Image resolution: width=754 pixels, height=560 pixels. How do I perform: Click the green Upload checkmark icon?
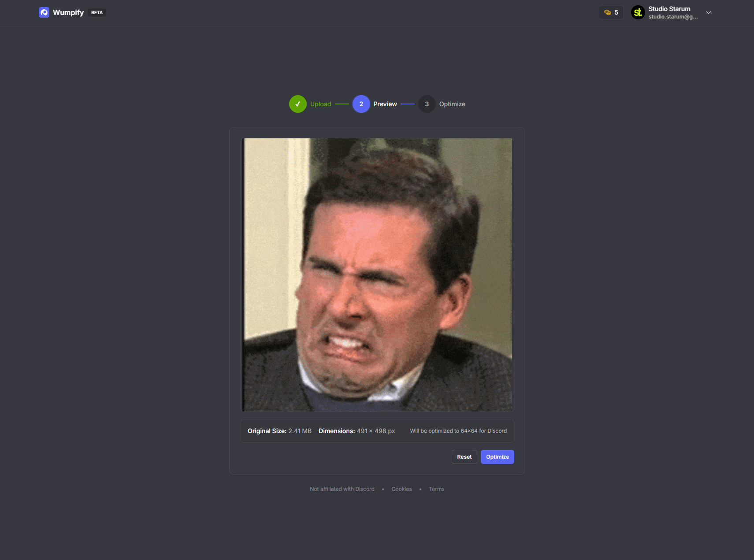[x=298, y=104]
